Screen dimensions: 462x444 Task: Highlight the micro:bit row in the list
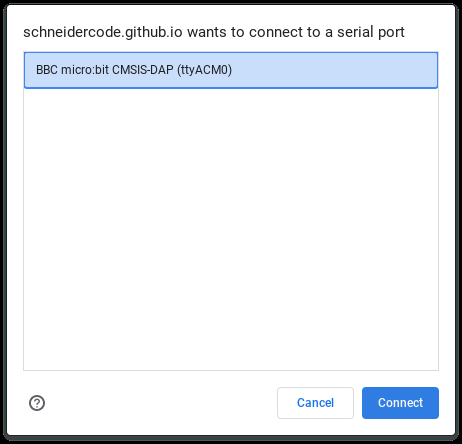coord(231,70)
